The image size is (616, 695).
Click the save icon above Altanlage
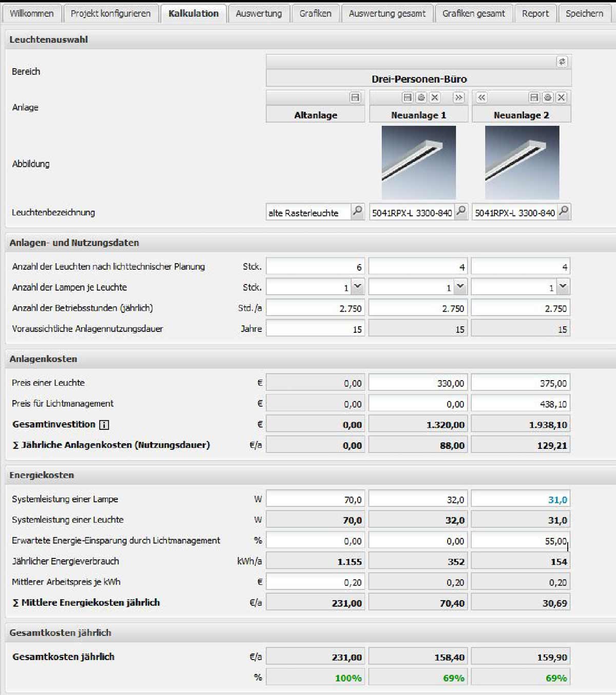click(355, 98)
